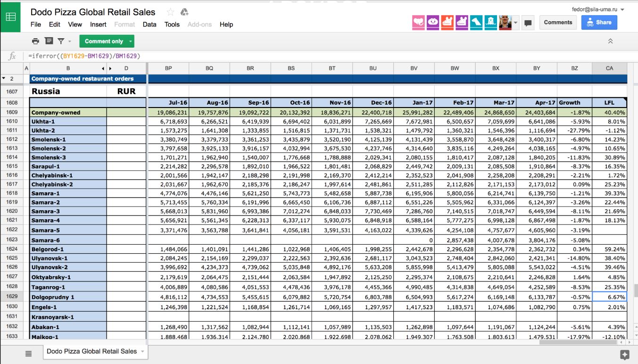Open the chat speech bubble icon
This screenshot has width=638, height=364.
tap(528, 23)
